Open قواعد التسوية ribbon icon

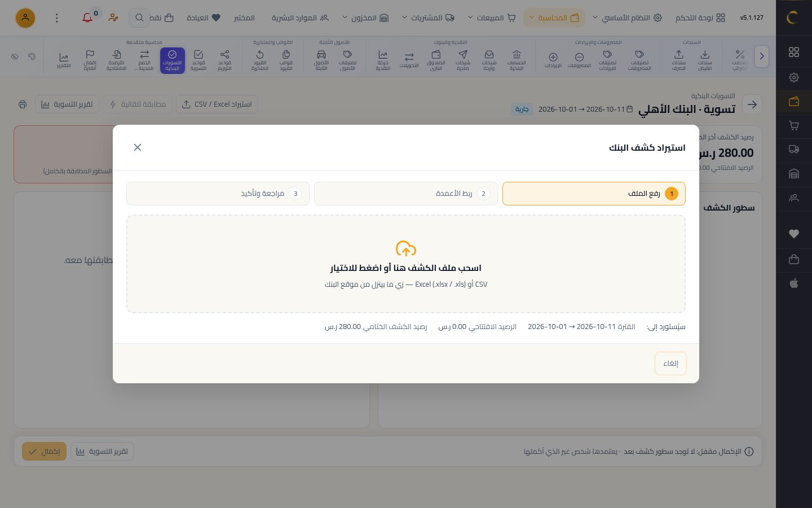[198, 60]
